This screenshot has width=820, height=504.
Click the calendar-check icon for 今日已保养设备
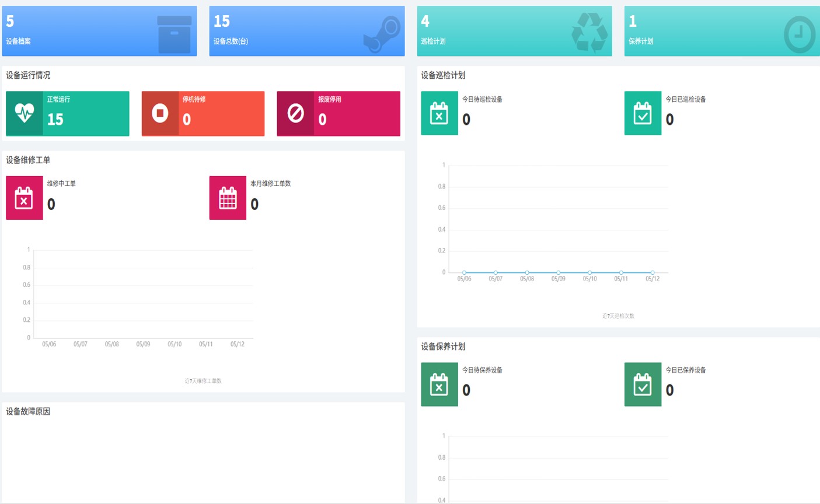(643, 384)
